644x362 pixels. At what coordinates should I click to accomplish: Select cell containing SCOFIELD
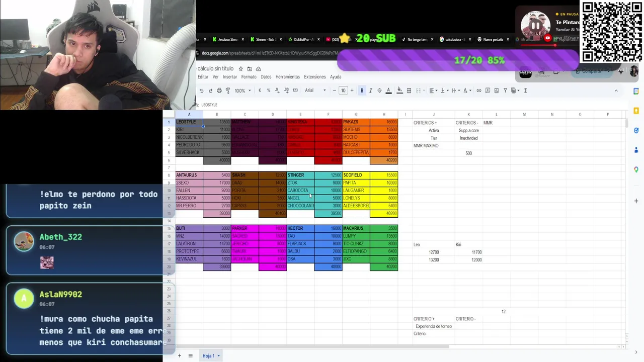(356, 175)
